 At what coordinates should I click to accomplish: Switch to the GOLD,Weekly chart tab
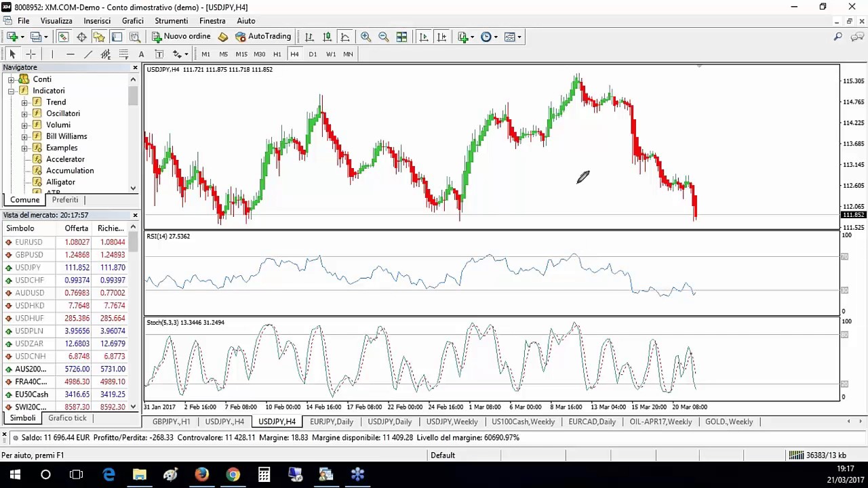(x=729, y=422)
